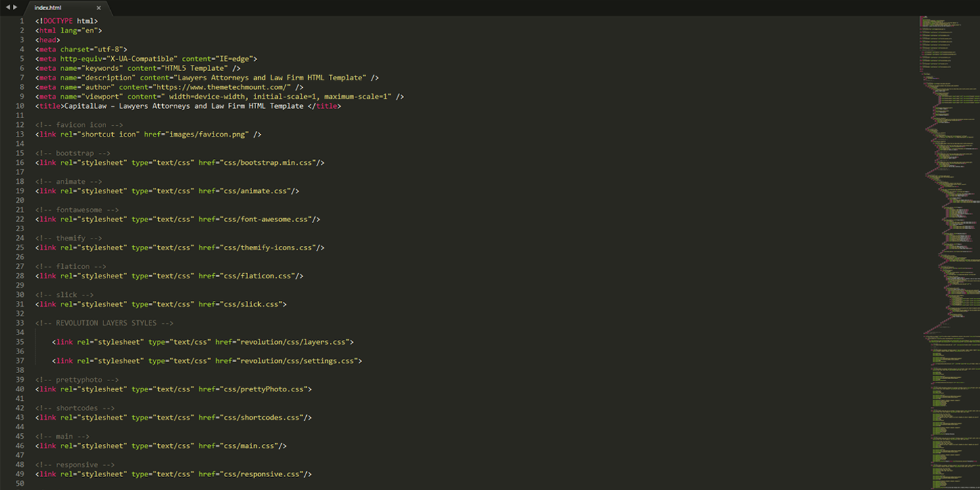980x490 pixels.
Task: Click line number 34 in the gutter
Action: pos(20,333)
